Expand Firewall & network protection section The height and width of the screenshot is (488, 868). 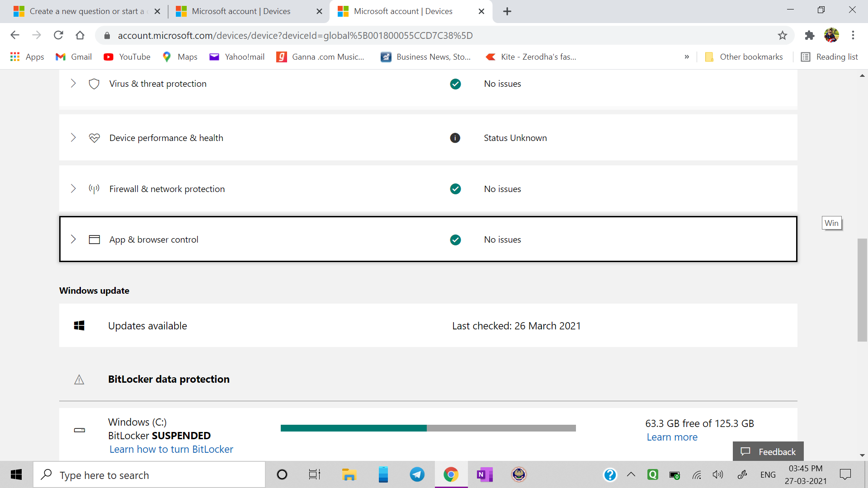tap(73, 189)
